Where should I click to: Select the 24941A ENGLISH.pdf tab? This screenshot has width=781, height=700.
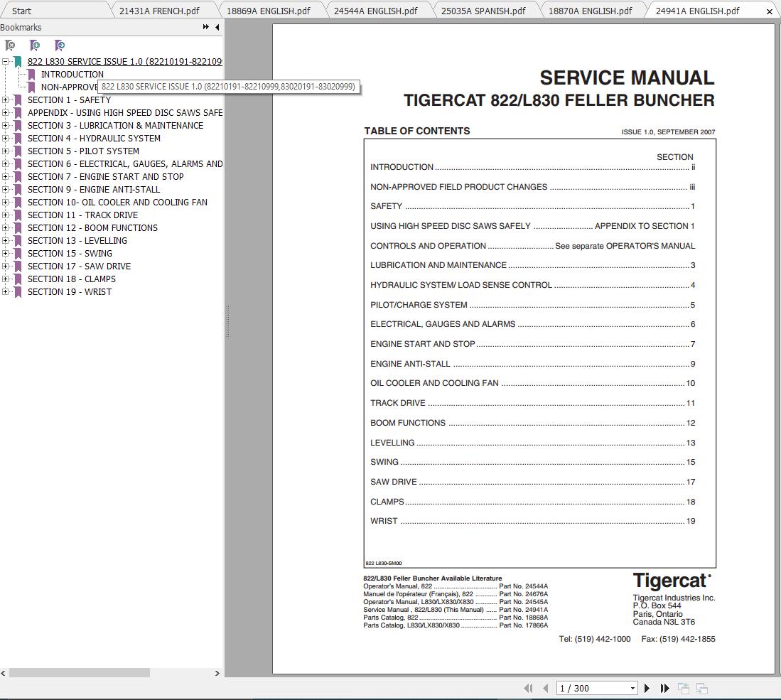tap(697, 11)
